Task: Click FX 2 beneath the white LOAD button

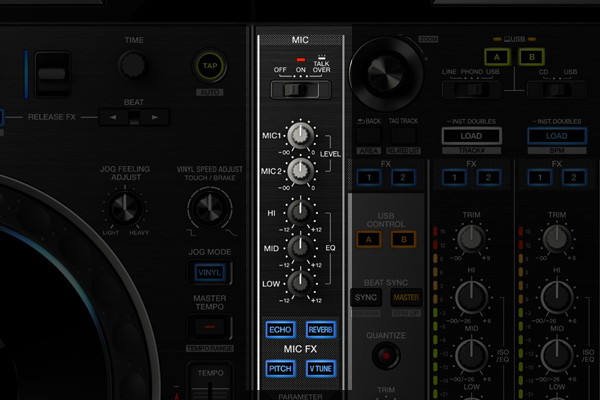Action: [x=489, y=178]
